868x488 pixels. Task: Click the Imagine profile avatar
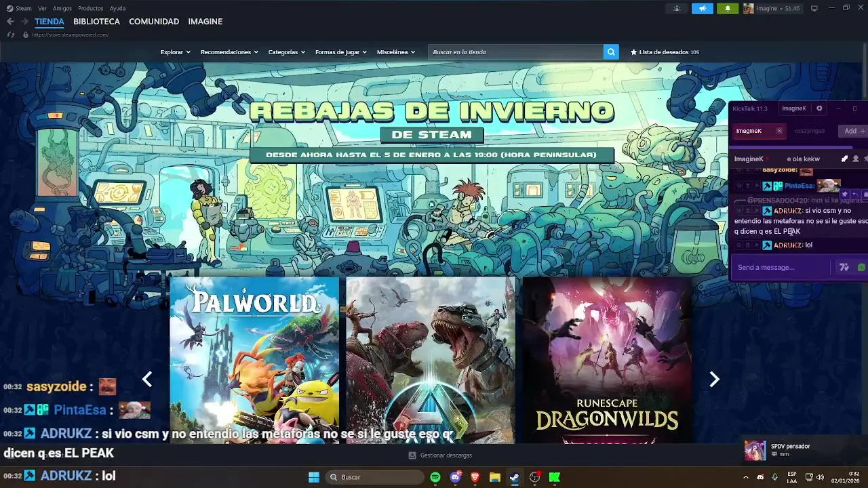point(749,8)
